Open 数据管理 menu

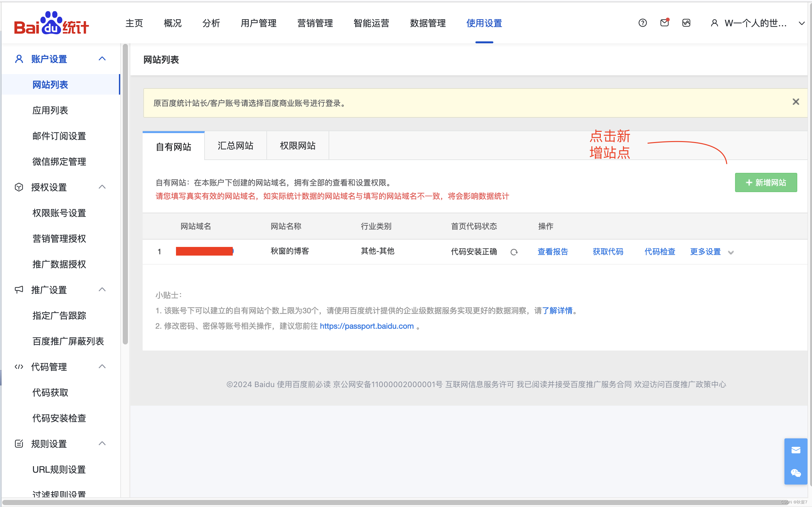coord(428,23)
